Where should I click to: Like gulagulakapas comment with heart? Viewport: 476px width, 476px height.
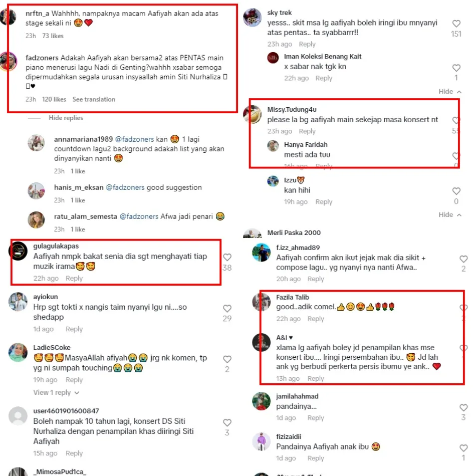[x=227, y=258]
